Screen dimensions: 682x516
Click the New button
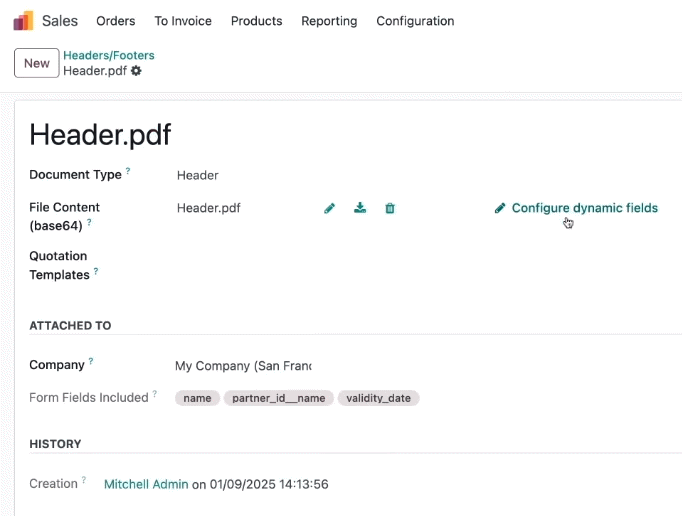[37, 63]
